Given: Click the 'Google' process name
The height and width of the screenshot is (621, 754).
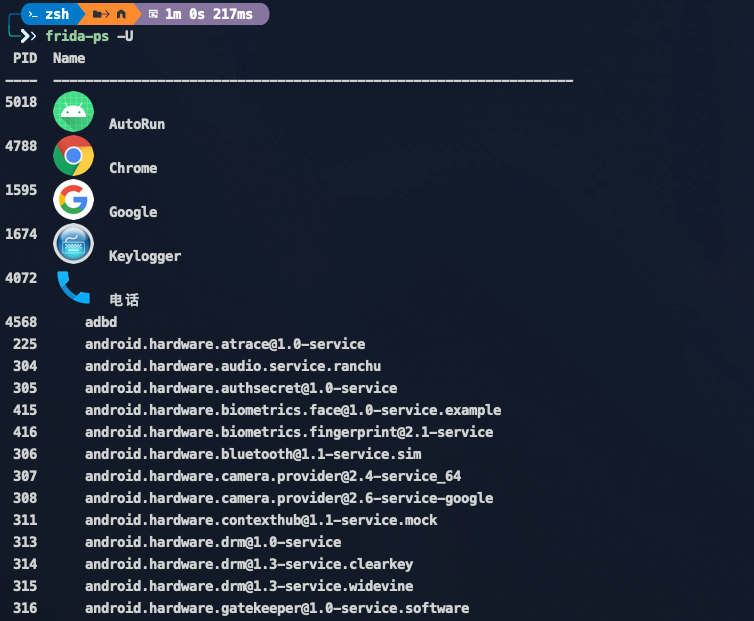Looking at the screenshot, I should pyautogui.click(x=133, y=212).
